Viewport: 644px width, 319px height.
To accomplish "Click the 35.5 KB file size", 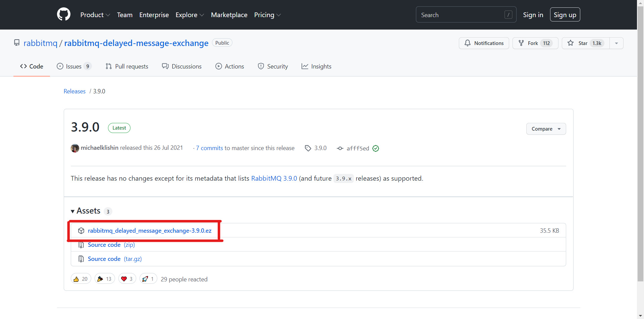I will (549, 231).
